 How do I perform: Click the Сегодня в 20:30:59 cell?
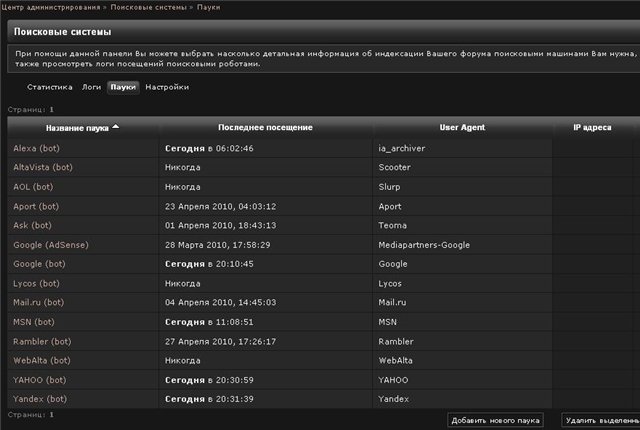(x=265, y=380)
